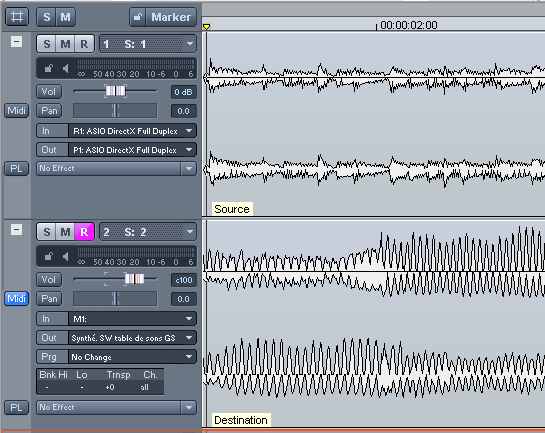Open the track 2 input M1 dropdown

pyautogui.click(x=132, y=319)
